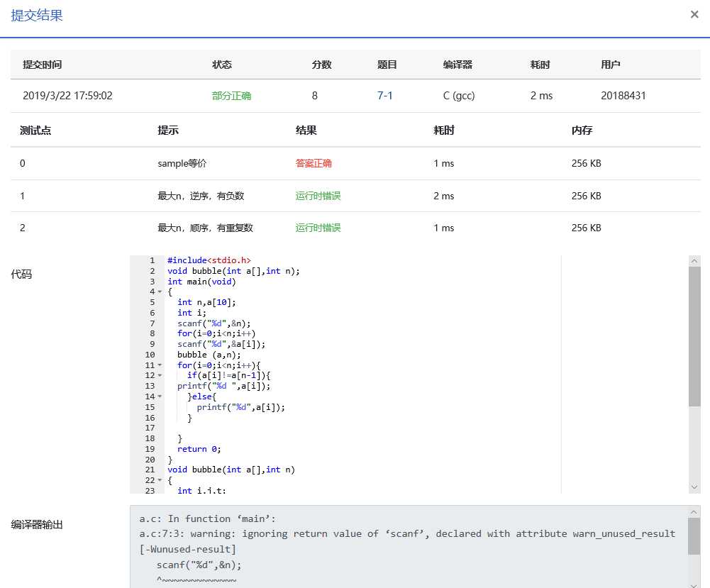This screenshot has width=710, height=588.
Task: Click 运行时错误 result for test point 1
Action: [x=318, y=196]
